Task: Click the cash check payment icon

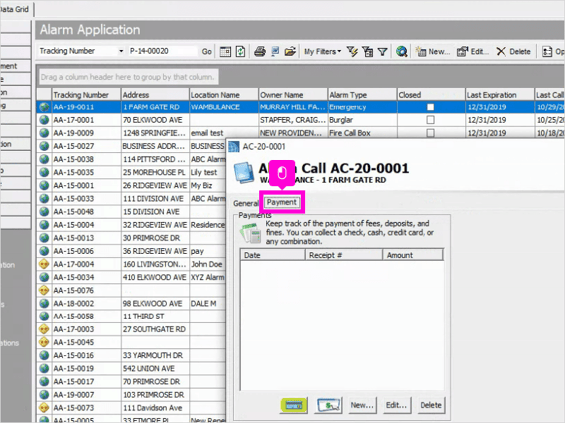Action: (x=329, y=405)
